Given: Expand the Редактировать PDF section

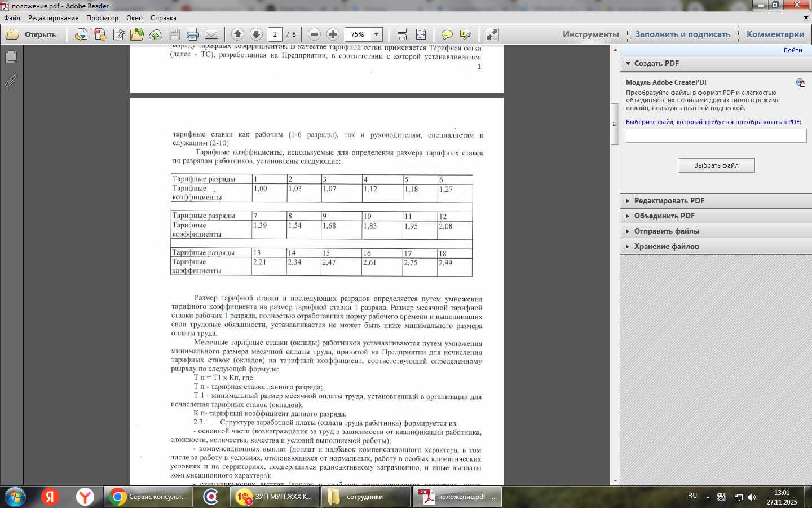Looking at the screenshot, I should tap(669, 200).
